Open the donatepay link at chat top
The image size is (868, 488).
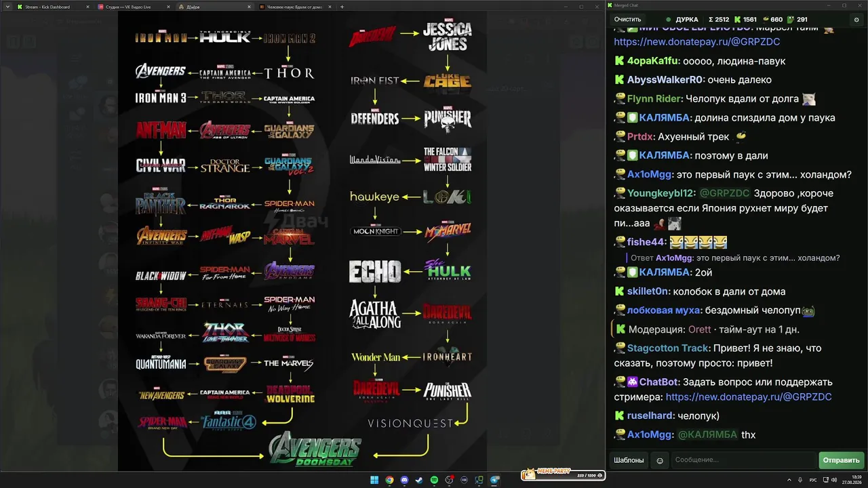coord(697,42)
